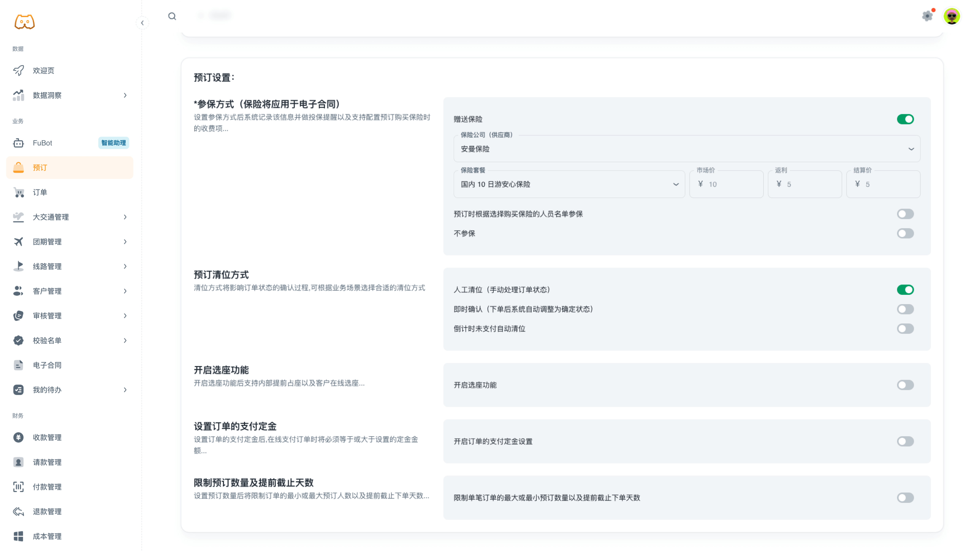Open the 欢迎页 menu item
This screenshot has width=980, height=551.
[70, 70]
